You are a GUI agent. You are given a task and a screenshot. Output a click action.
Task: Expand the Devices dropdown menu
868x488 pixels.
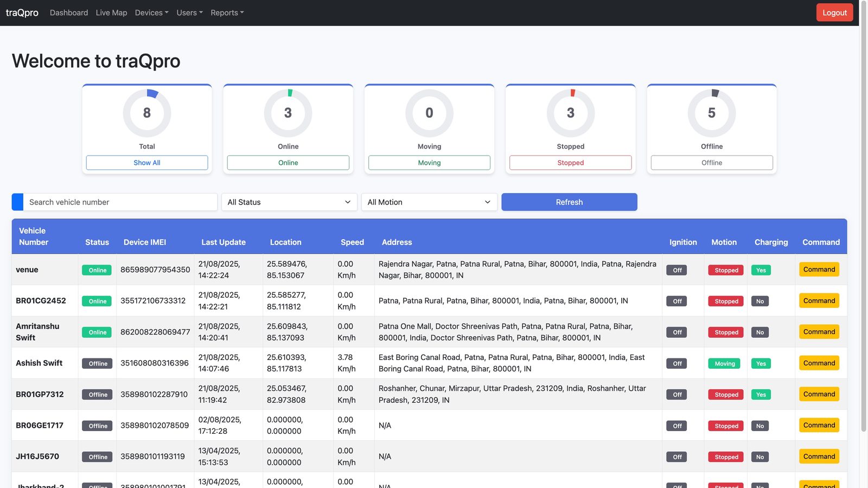[x=151, y=12]
